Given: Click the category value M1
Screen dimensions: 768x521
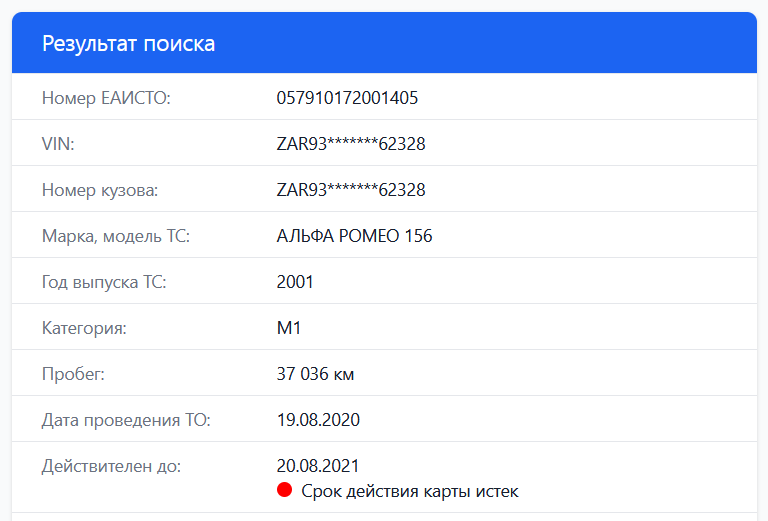Looking at the screenshot, I should [289, 328].
